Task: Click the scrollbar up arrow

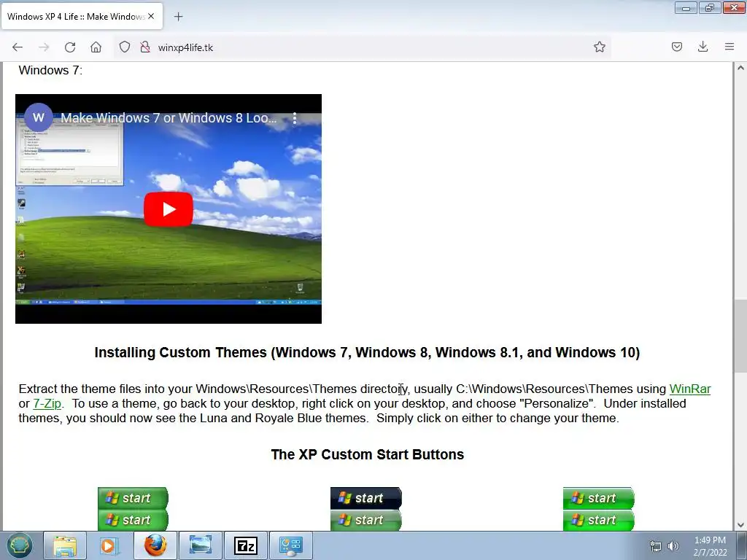Action: [x=740, y=68]
